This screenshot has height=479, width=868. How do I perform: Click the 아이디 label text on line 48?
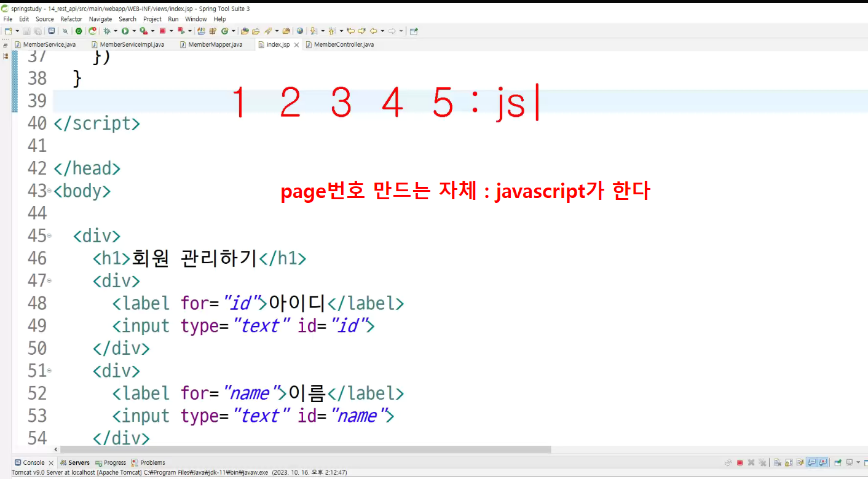pyautogui.click(x=298, y=303)
